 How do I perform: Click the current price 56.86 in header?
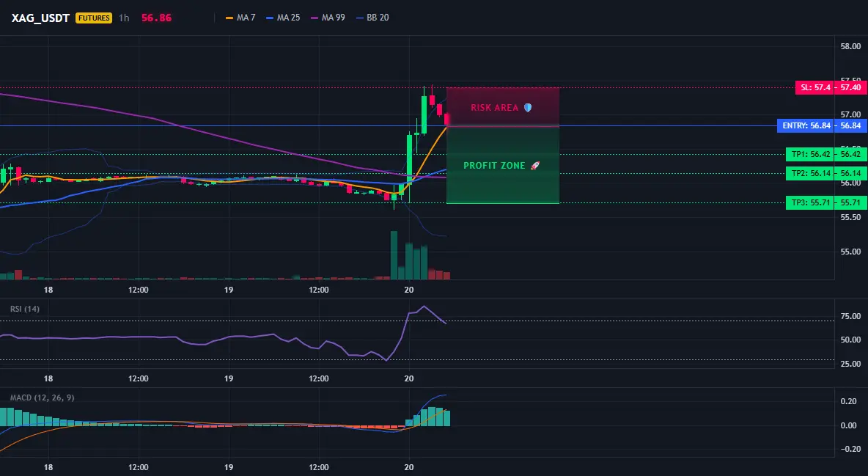pyautogui.click(x=156, y=18)
